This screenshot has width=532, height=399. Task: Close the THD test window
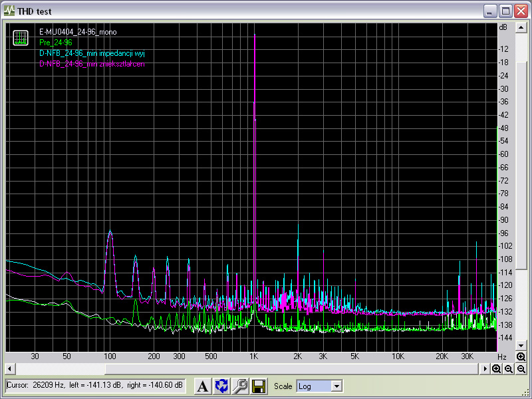[521, 11]
